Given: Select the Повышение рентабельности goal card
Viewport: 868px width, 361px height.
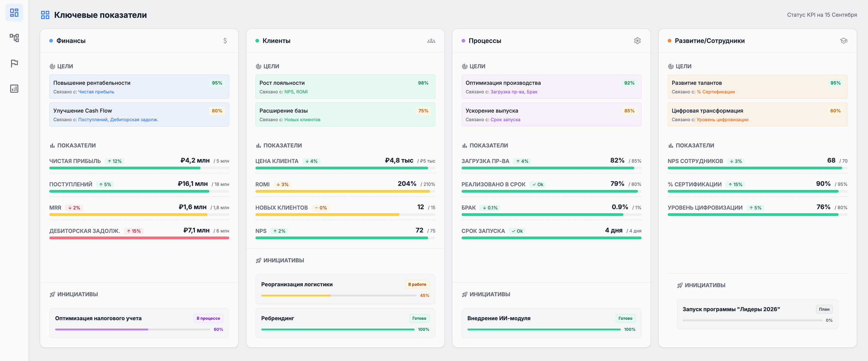Looking at the screenshot, I should pos(139,87).
